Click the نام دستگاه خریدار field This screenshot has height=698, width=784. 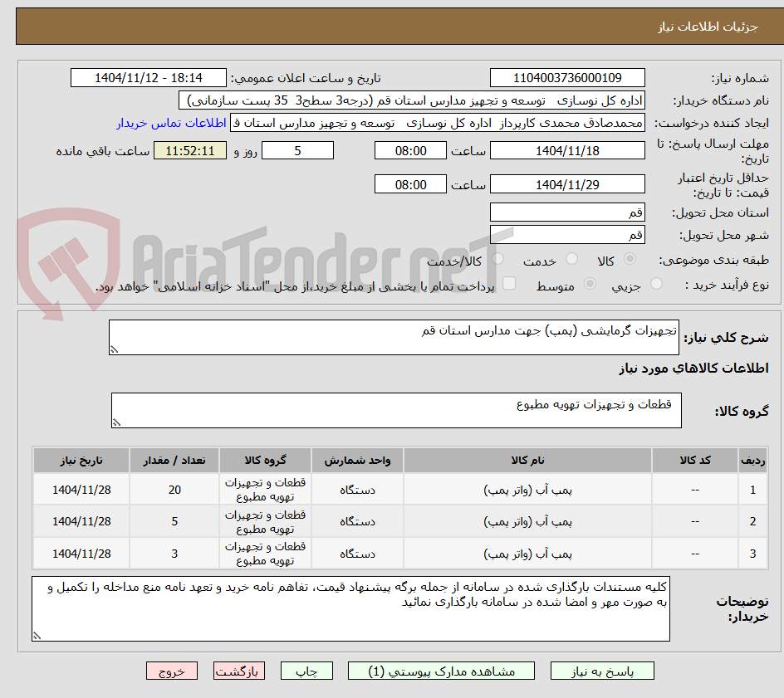click(411, 100)
